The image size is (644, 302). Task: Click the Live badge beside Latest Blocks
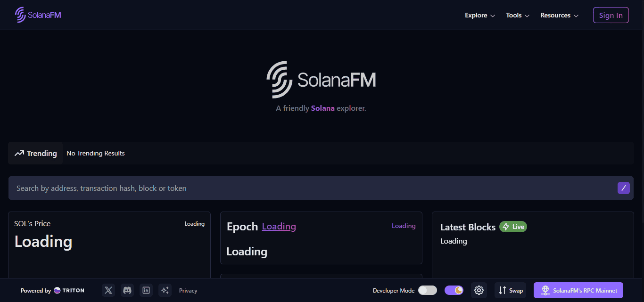tap(513, 227)
